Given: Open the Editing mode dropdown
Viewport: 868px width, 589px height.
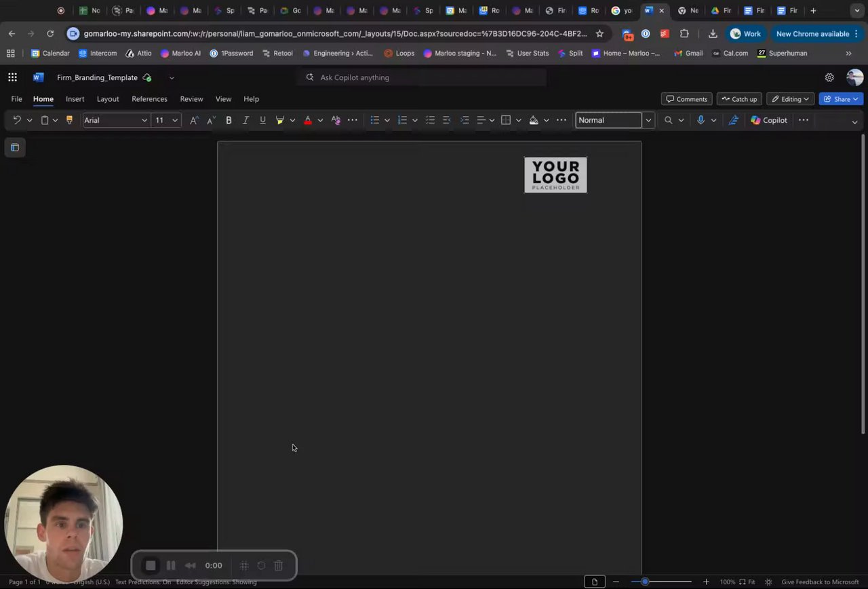Looking at the screenshot, I should coord(791,99).
